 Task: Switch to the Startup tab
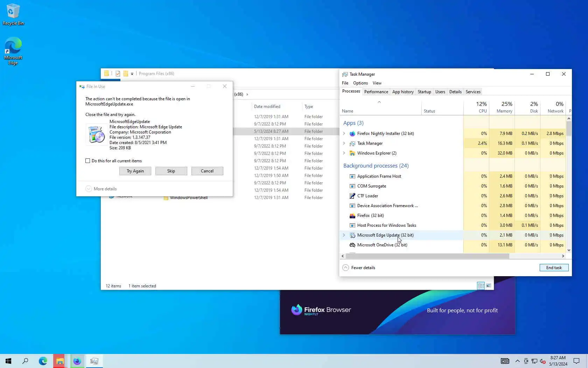425,92
